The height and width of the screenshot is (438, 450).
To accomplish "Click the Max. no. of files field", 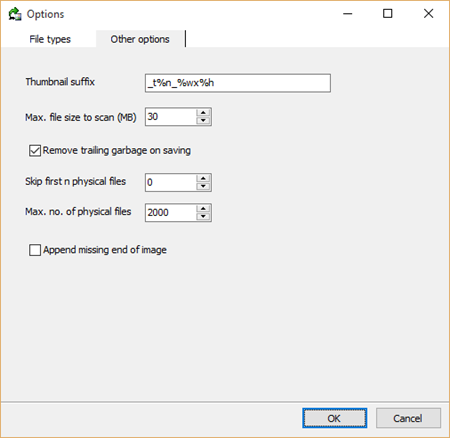I will point(171,213).
